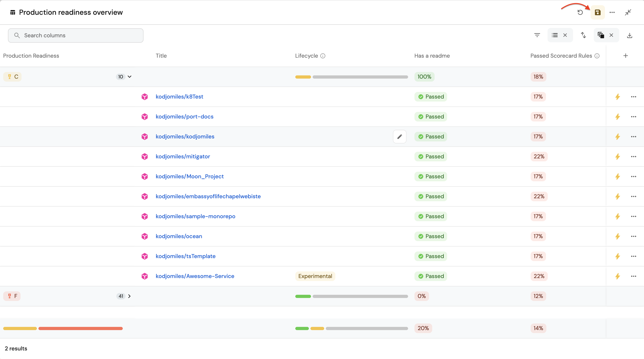Click the reset view changes icon
This screenshot has width=644, height=359.
(580, 12)
